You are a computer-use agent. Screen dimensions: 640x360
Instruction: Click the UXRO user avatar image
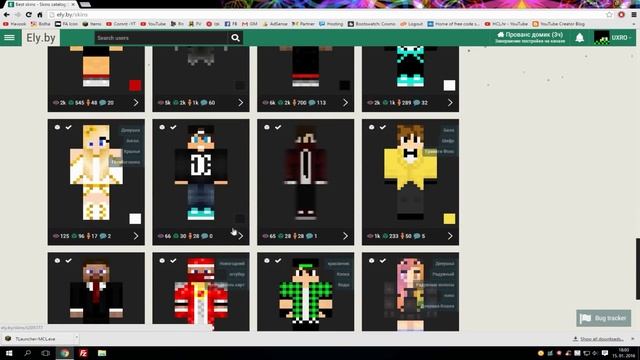(601, 38)
